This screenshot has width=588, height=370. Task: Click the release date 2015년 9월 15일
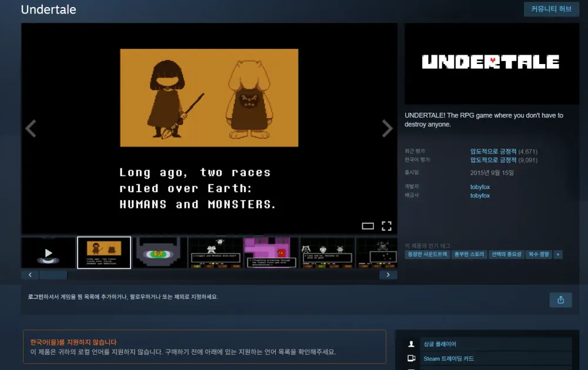pyautogui.click(x=492, y=173)
